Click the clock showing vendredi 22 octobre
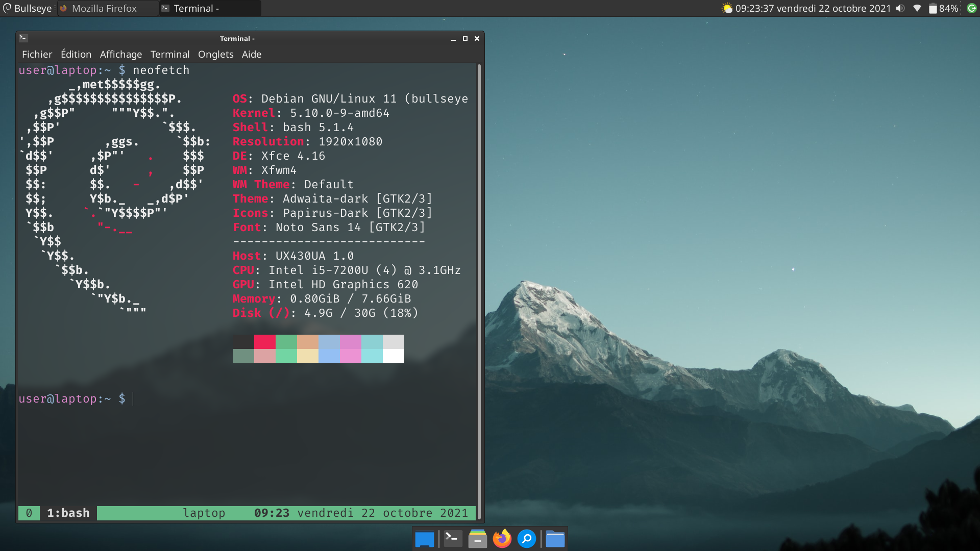 813,8
